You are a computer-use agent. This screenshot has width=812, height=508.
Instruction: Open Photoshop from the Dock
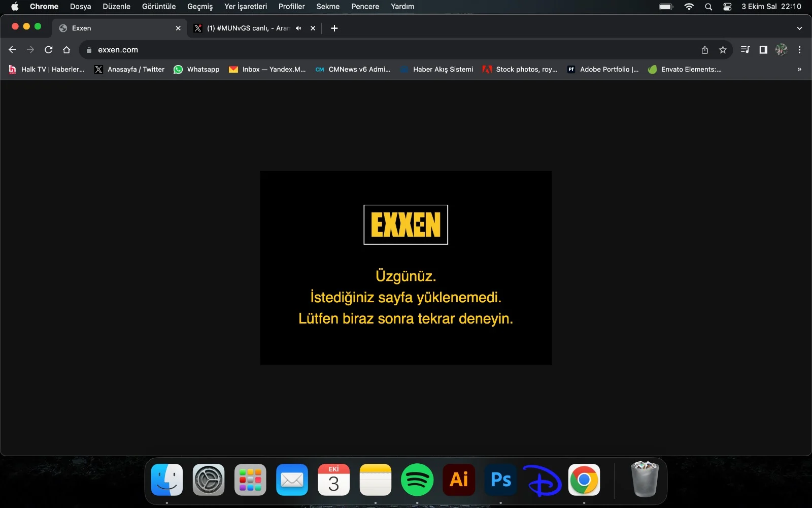pyautogui.click(x=500, y=480)
